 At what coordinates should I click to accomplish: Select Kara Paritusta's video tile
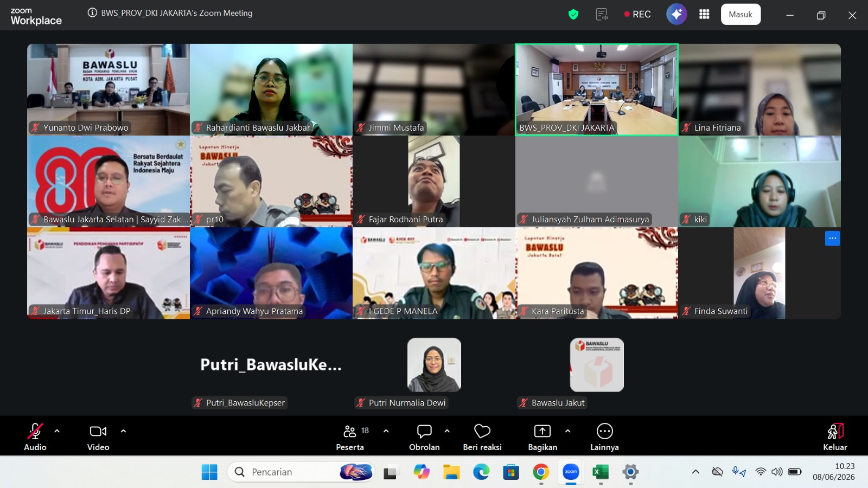tap(597, 273)
